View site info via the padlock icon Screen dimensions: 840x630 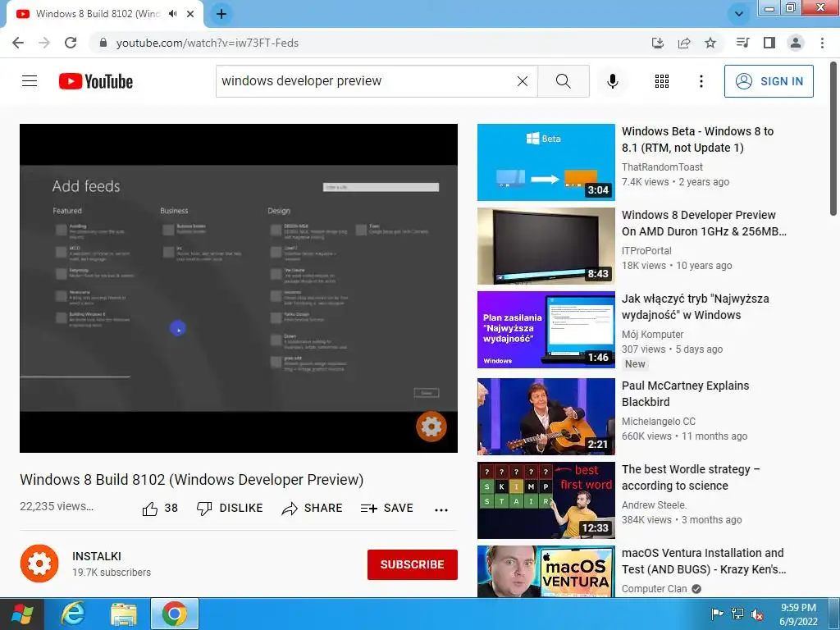tap(103, 43)
